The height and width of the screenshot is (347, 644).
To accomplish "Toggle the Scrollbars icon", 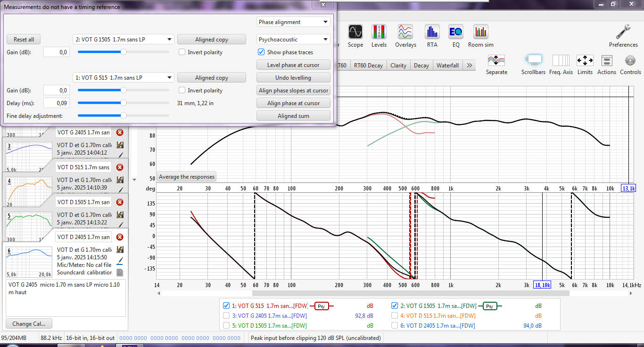I will (534, 60).
